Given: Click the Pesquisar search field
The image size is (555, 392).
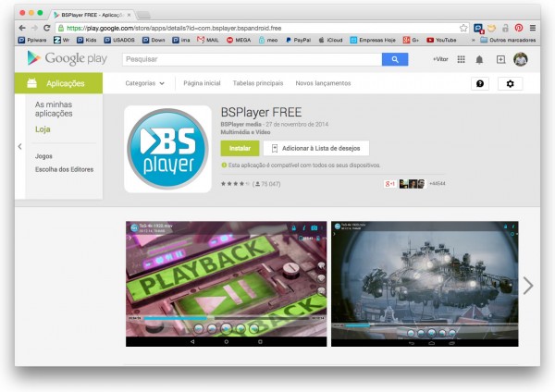Looking at the screenshot, I should [x=252, y=59].
